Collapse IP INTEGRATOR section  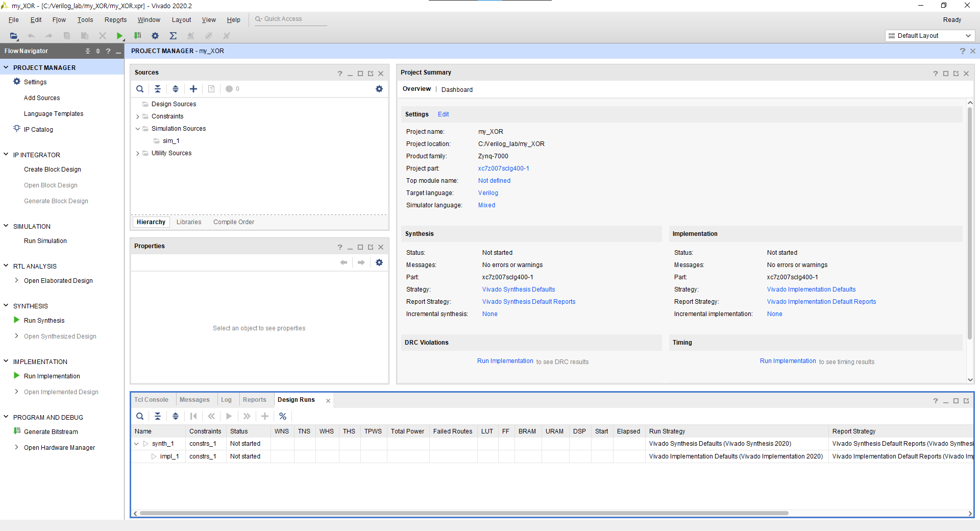click(6, 154)
